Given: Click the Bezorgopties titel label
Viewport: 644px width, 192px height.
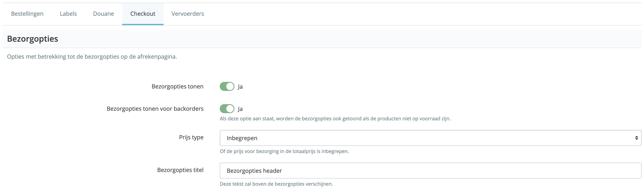Looking at the screenshot, I should pos(180,170).
